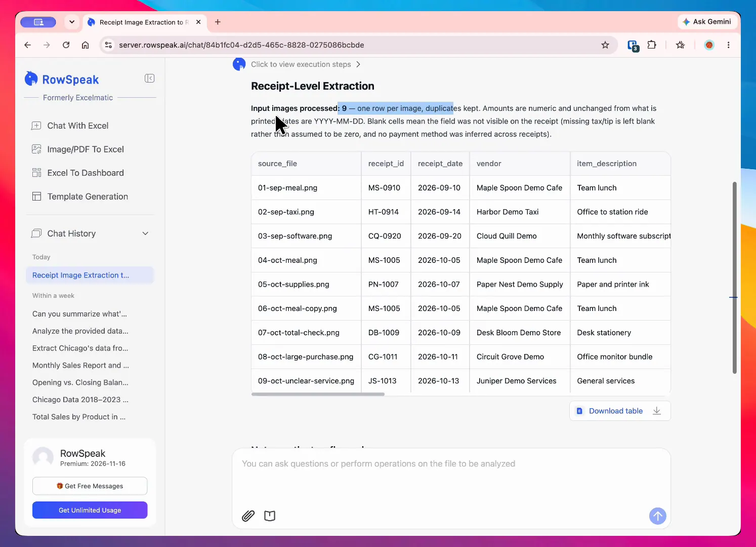This screenshot has width=756, height=547.
Task: Select the Receipt Image Extraction chat
Action: tap(90, 275)
